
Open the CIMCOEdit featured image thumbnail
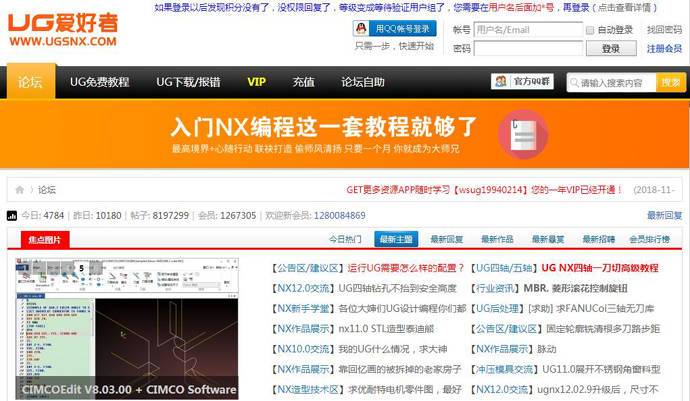click(x=125, y=325)
